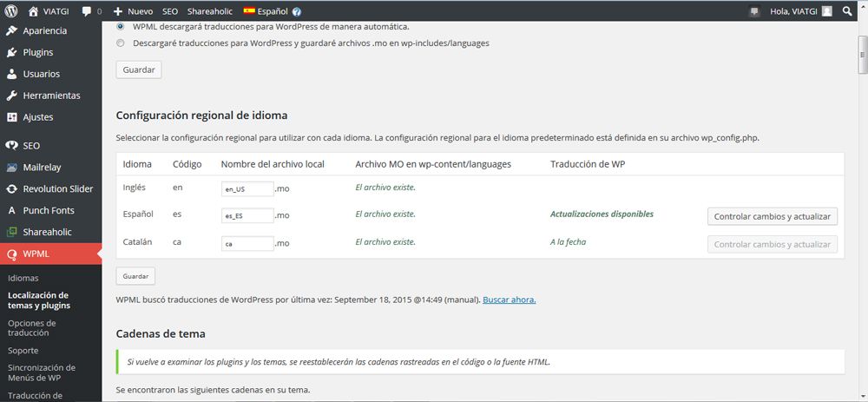Image resolution: width=868 pixels, height=402 pixels.
Task: Open the WordPress logo menu
Action: (11, 11)
